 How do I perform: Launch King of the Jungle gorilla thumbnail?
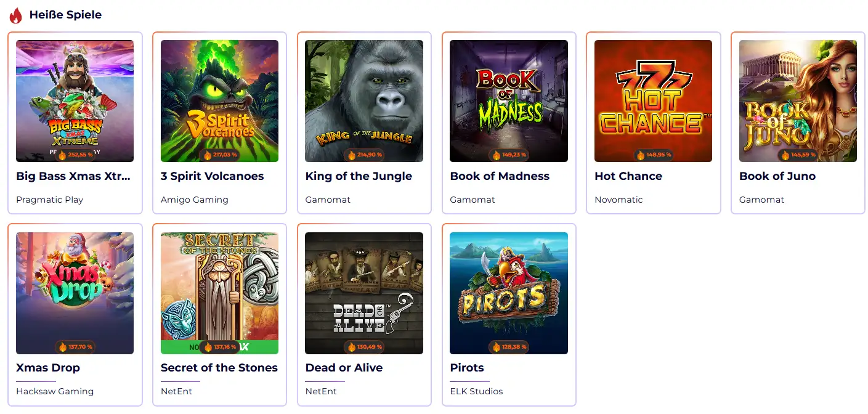click(x=364, y=101)
